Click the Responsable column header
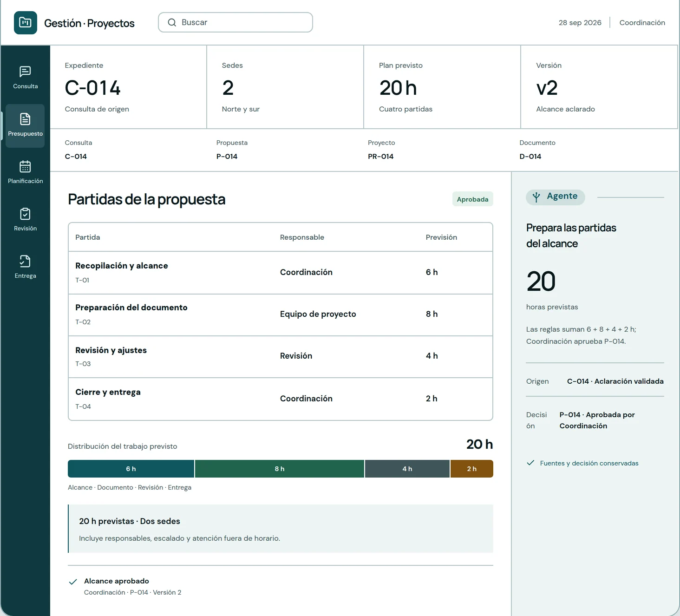Viewport: 680px width, 616px height. point(302,237)
